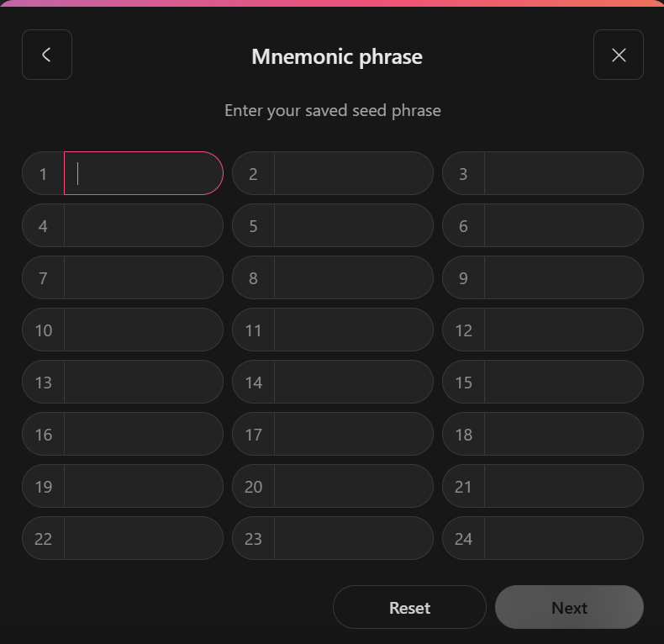Select seed word input number 22
The height and width of the screenshot is (644, 664).
pyautogui.click(x=143, y=539)
